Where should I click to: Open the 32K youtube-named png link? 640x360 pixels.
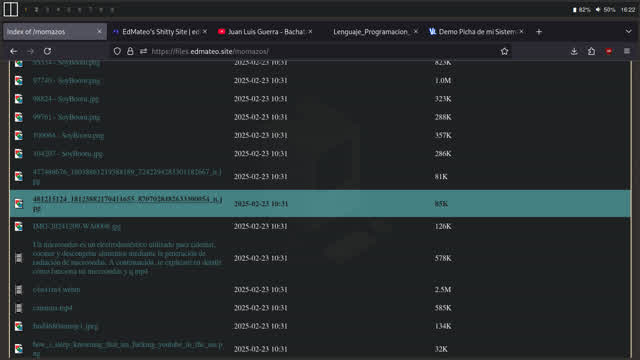127,349
